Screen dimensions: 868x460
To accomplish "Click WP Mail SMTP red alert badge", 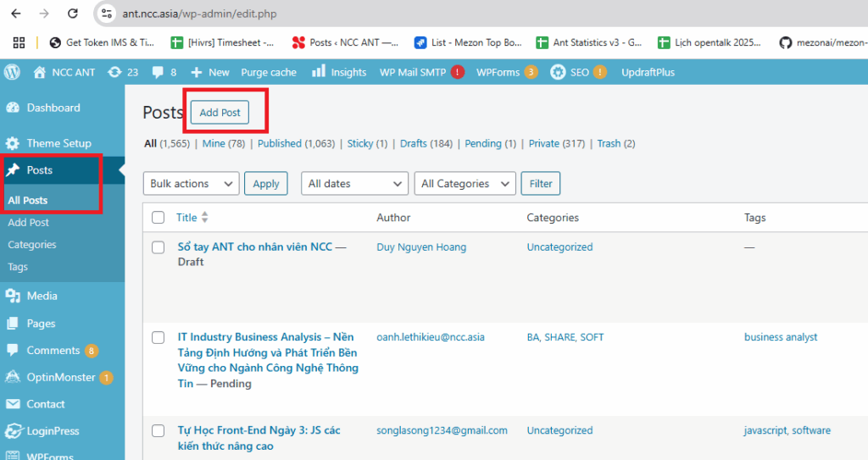I will (457, 72).
